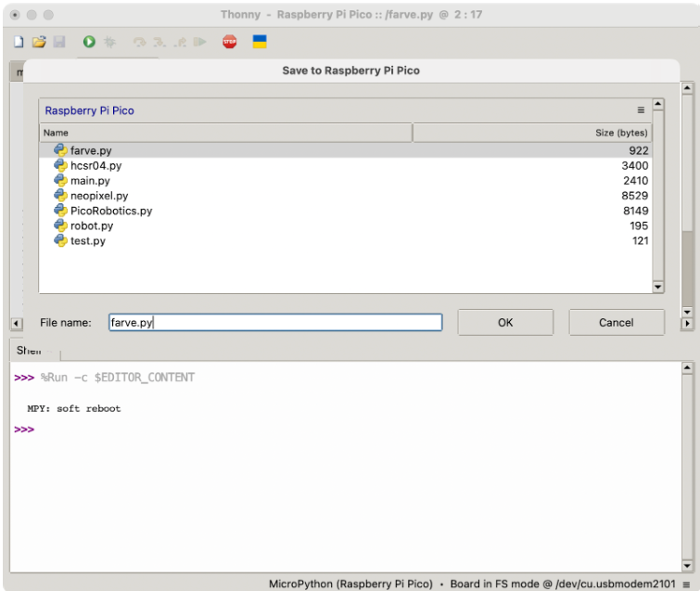Viewport: 700px width, 591px height.
Task: Click the Python icon beside PicoRobotics.py
Action: tap(60, 211)
